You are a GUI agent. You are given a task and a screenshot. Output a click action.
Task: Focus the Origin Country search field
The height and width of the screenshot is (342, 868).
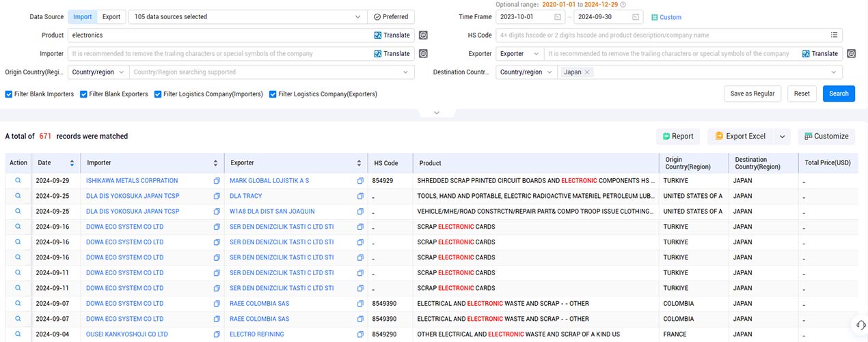(271, 72)
